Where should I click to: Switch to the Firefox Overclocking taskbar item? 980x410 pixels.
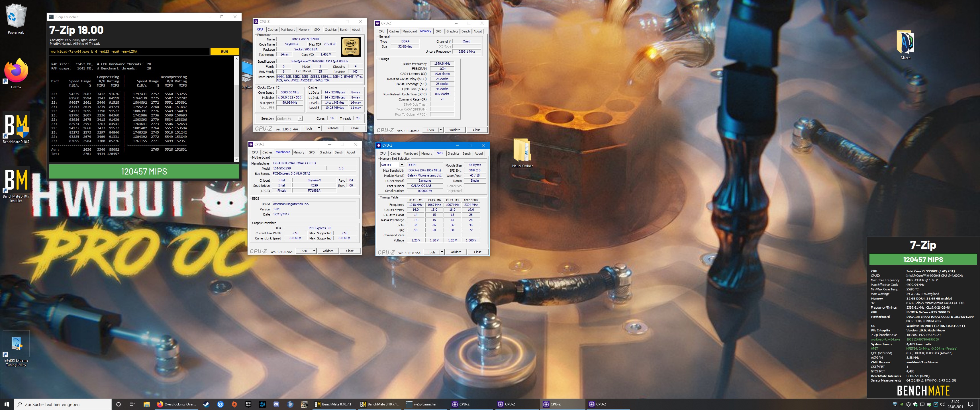[x=177, y=404]
